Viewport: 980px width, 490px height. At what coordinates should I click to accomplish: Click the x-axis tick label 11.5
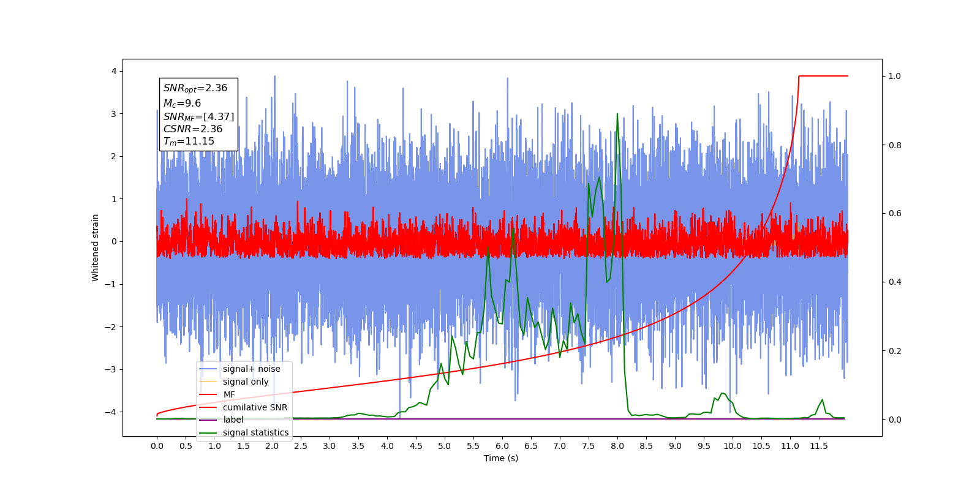tap(819, 446)
